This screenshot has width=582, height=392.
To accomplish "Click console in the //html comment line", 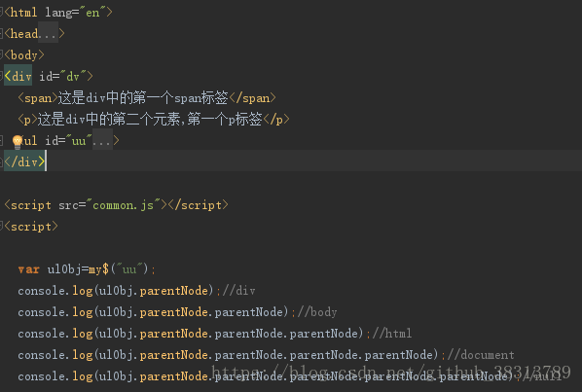I will click(41, 334).
